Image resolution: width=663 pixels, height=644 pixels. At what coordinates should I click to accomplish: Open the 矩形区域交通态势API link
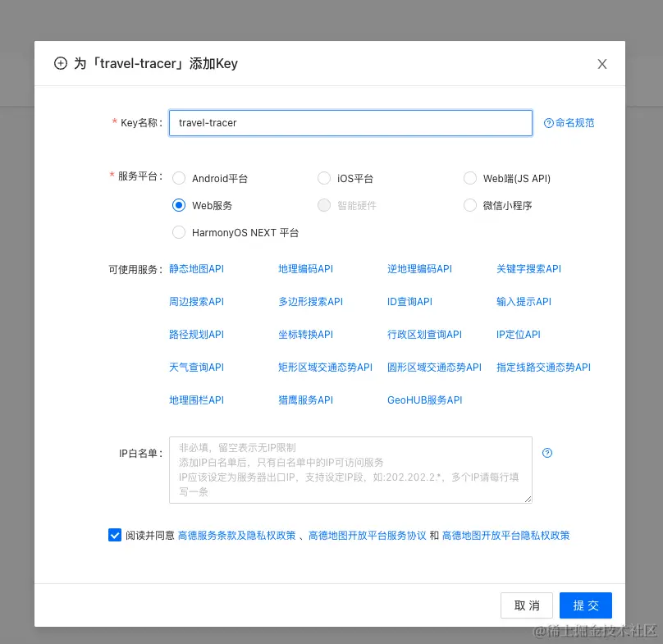(x=325, y=367)
